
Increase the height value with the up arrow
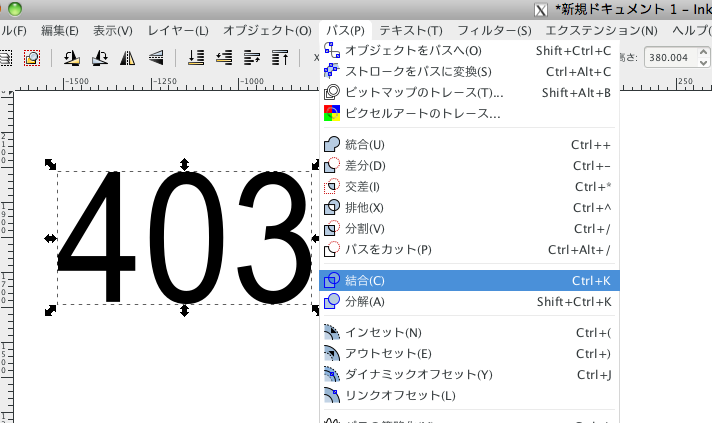[x=703, y=54]
